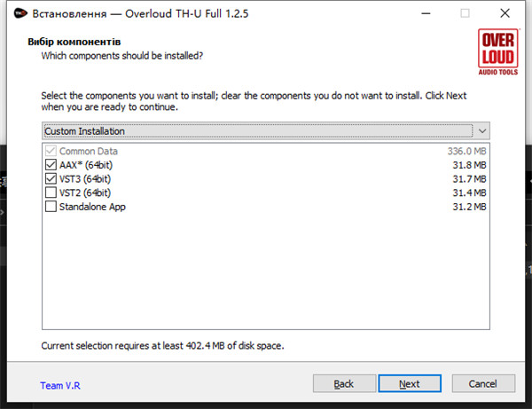Click the Standalone App 31.2 MB size
The height and width of the screenshot is (409, 532).
click(469, 207)
